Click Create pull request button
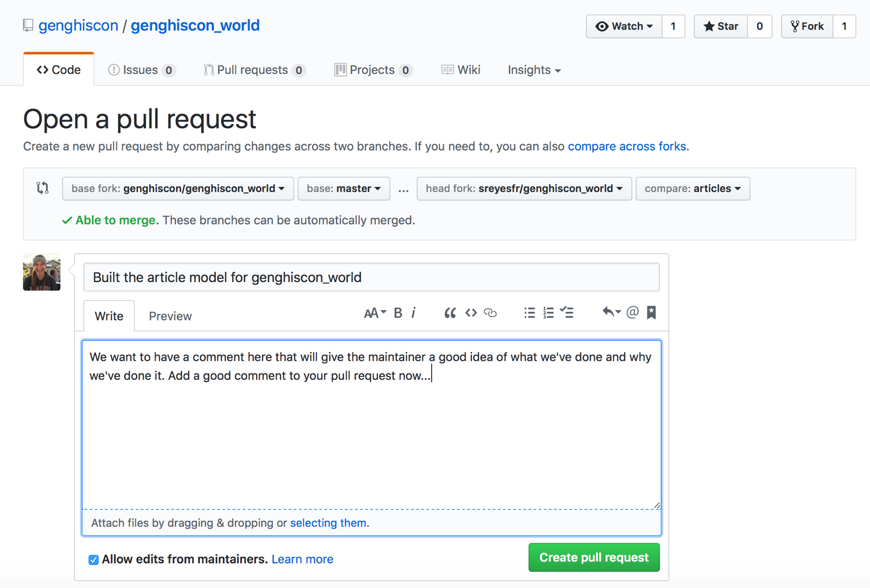 pos(594,558)
